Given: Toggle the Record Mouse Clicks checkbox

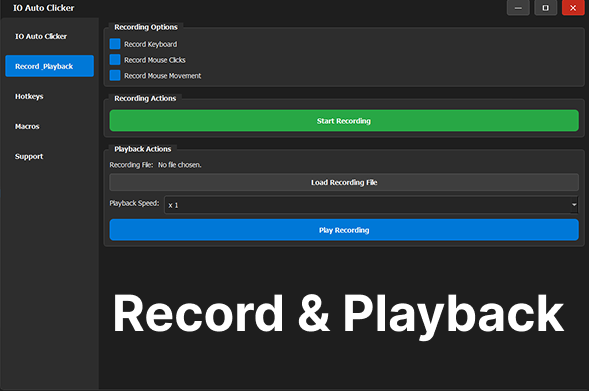Looking at the screenshot, I should pos(115,60).
